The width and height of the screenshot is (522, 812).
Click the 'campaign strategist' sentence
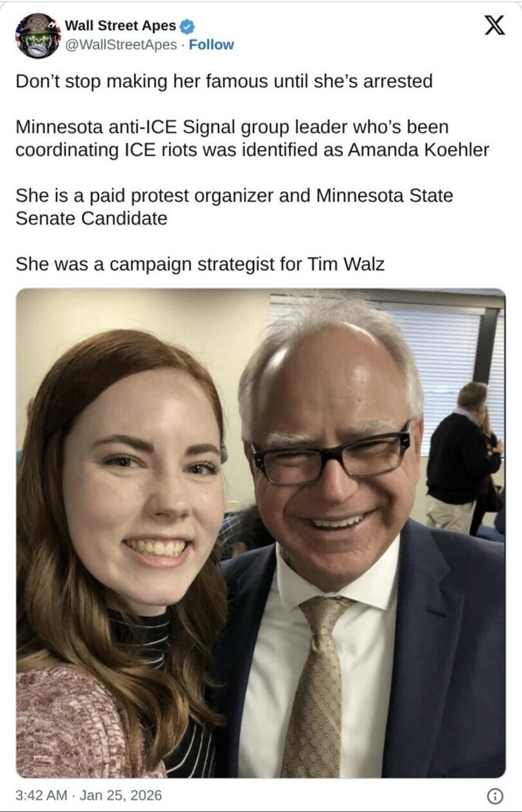[x=200, y=264]
